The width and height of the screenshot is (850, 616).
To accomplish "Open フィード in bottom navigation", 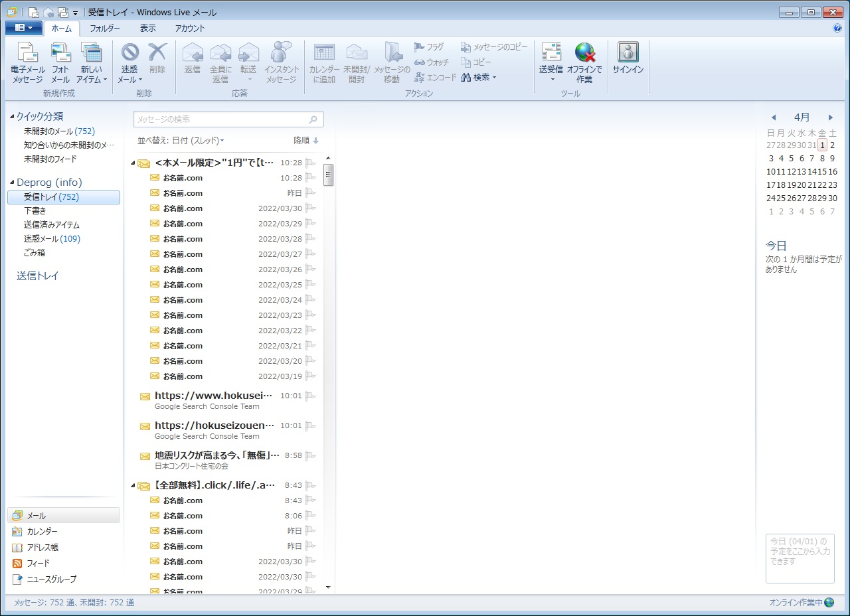I will pyautogui.click(x=64, y=564).
